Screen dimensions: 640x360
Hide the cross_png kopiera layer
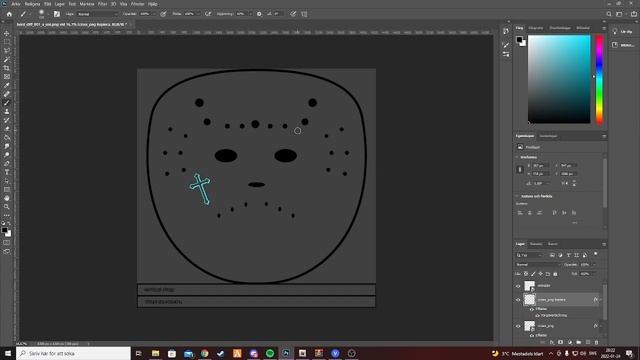518,300
